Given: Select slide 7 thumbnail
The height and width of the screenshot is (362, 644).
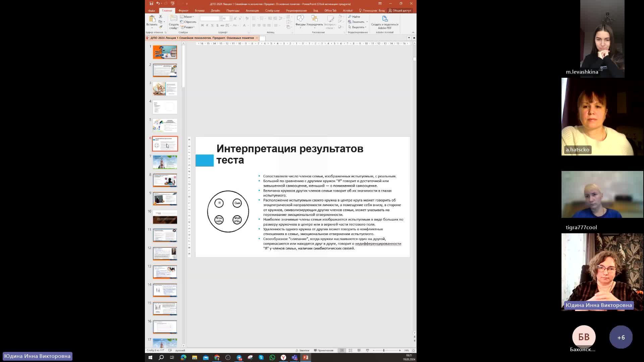Looking at the screenshot, I should pos(165,162).
